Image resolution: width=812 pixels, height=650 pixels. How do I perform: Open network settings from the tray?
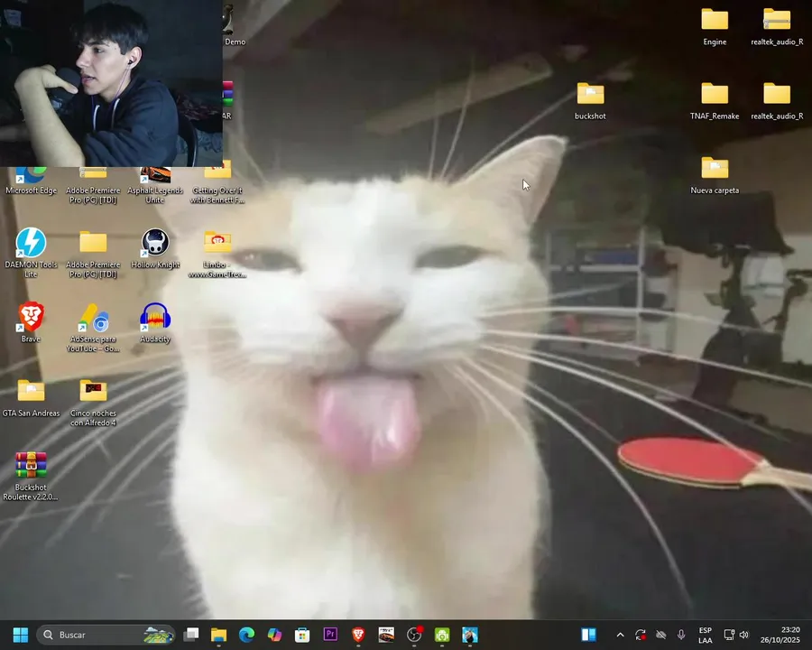pos(729,635)
